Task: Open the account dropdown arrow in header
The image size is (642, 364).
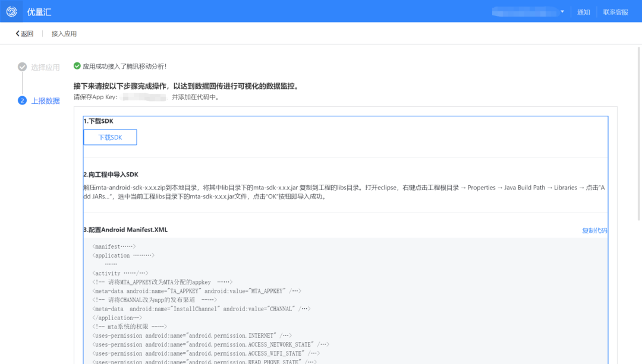Action: [562, 12]
